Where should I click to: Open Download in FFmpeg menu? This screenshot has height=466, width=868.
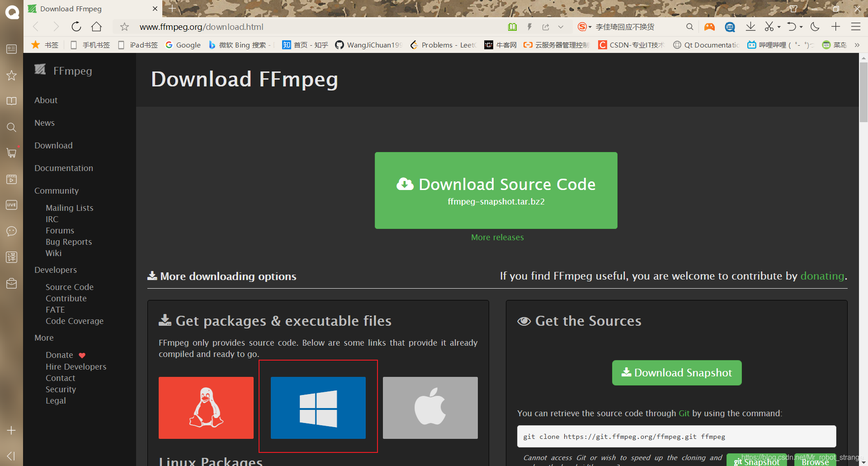tap(53, 145)
